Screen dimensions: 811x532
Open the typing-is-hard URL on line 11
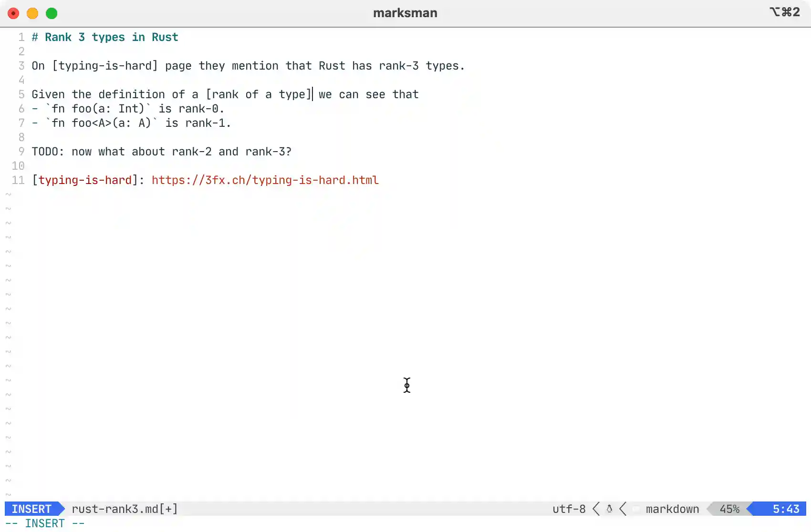[265, 180]
